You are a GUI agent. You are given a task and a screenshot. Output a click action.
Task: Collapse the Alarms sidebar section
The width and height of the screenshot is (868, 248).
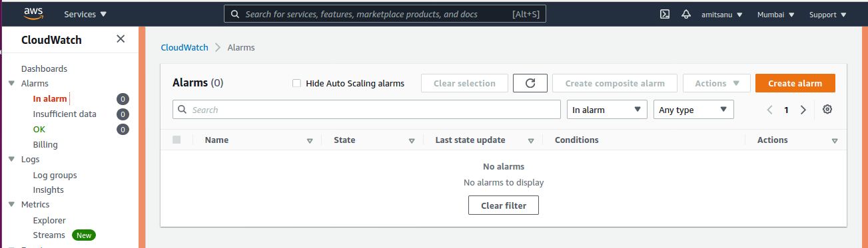click(x=11, y=84)
